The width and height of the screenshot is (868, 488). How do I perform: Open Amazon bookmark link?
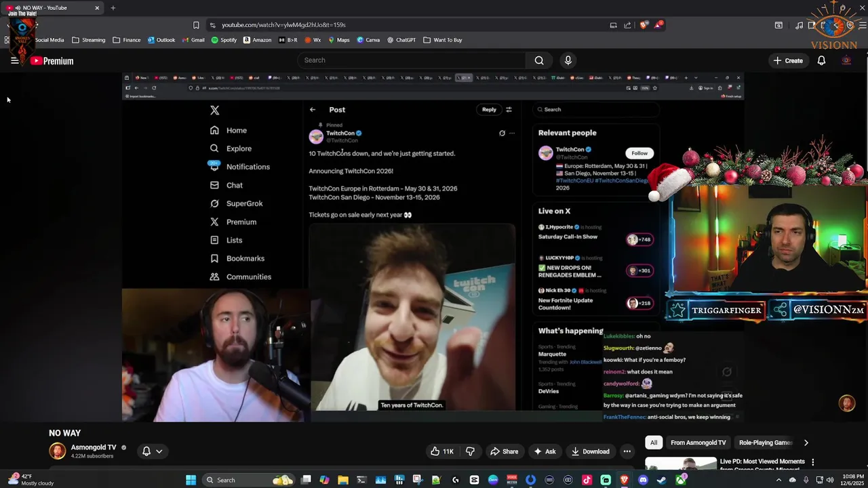coord(257,40)
